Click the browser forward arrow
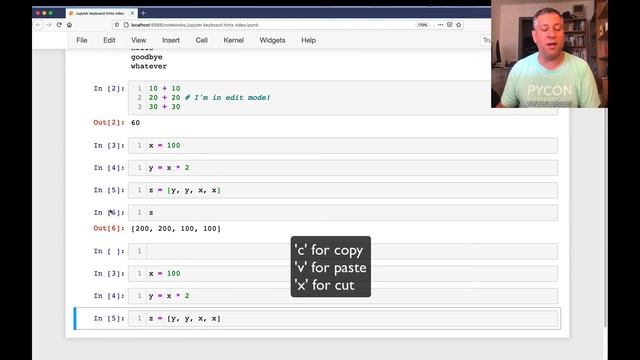Viewport: 640px width, 360px height. pyautogui.click(x=49, y=25)
